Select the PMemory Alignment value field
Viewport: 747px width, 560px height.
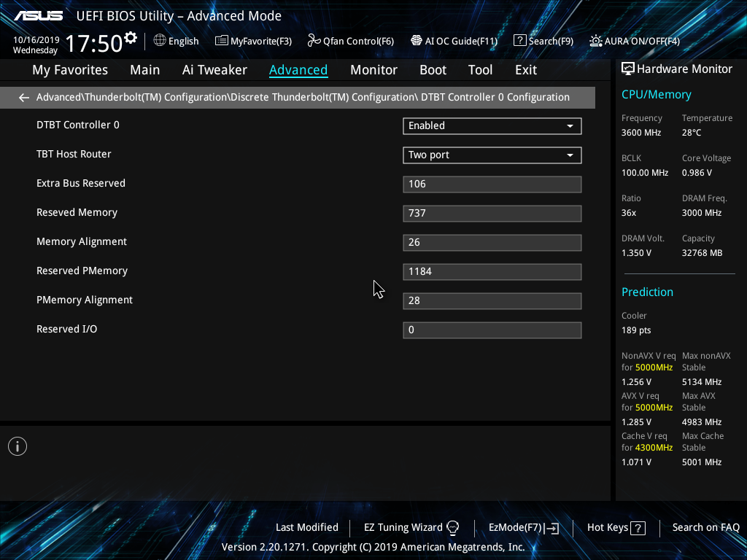click(x=492, y=301)
